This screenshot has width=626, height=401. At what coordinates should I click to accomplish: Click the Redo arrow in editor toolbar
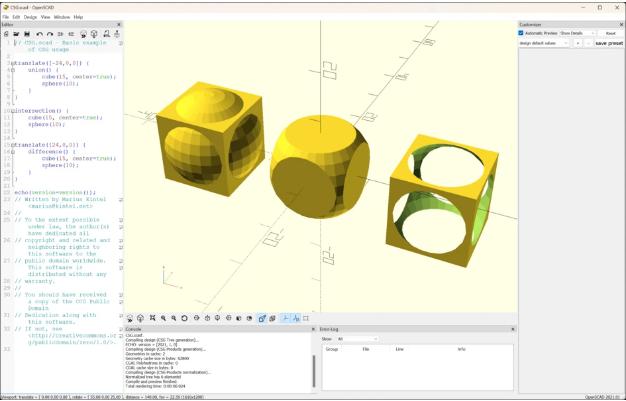(x=50, y=34)
